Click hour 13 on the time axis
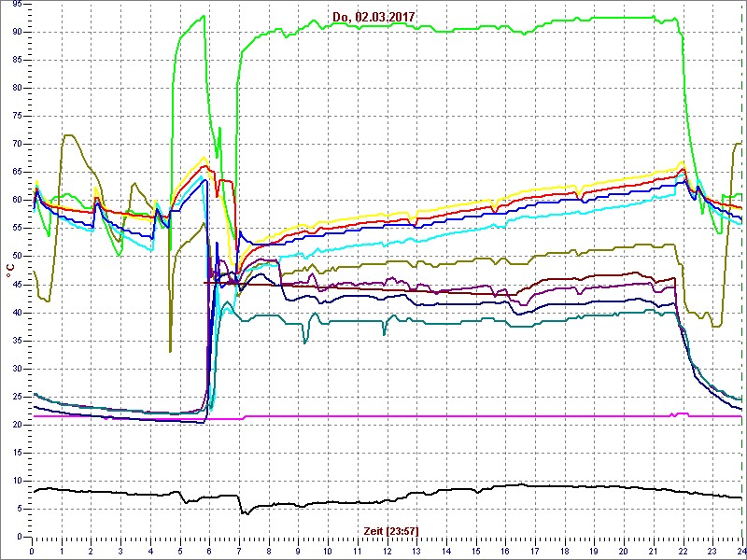The image size is (747, 560). tap(416, 552)
